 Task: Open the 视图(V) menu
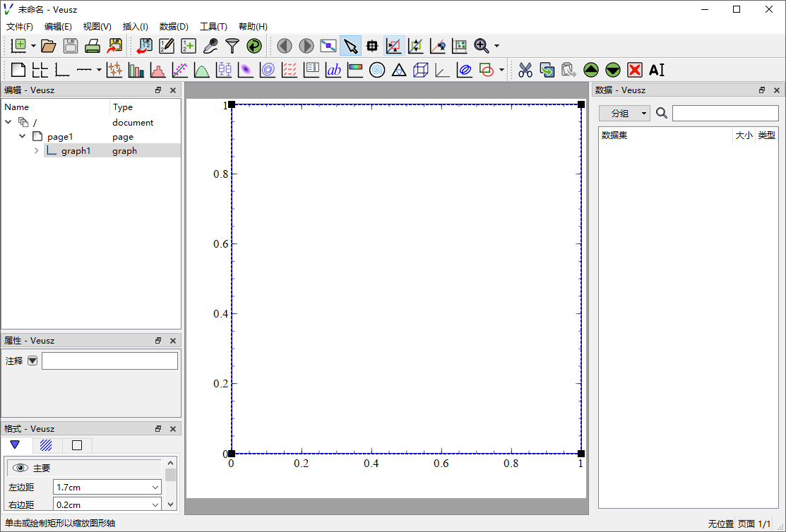pos(97,27)
